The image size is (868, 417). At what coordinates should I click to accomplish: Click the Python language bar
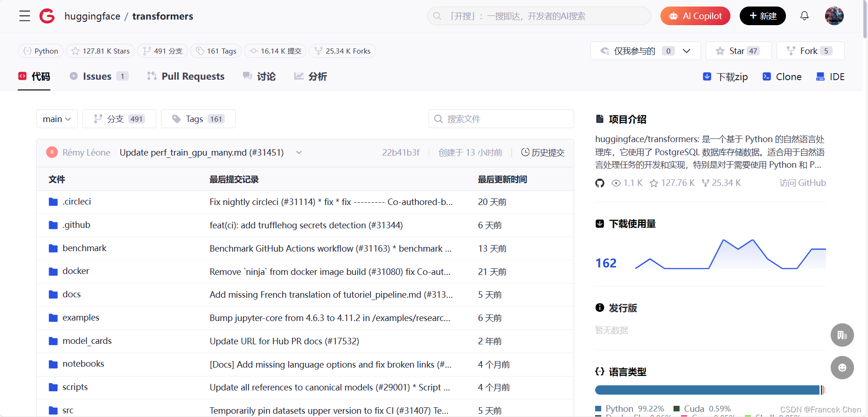click(x=707, y=390)
